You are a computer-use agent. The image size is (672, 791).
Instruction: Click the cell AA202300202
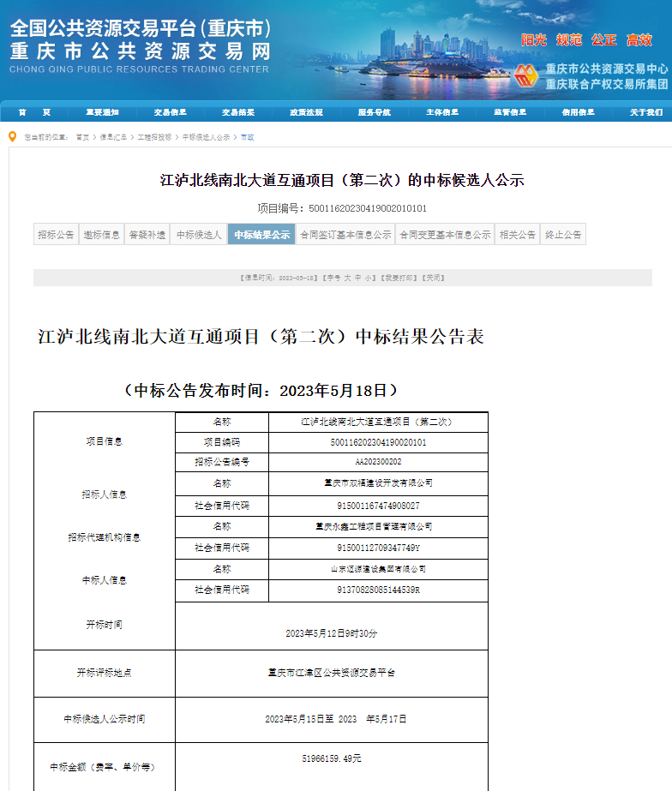(x=378, y=462)
